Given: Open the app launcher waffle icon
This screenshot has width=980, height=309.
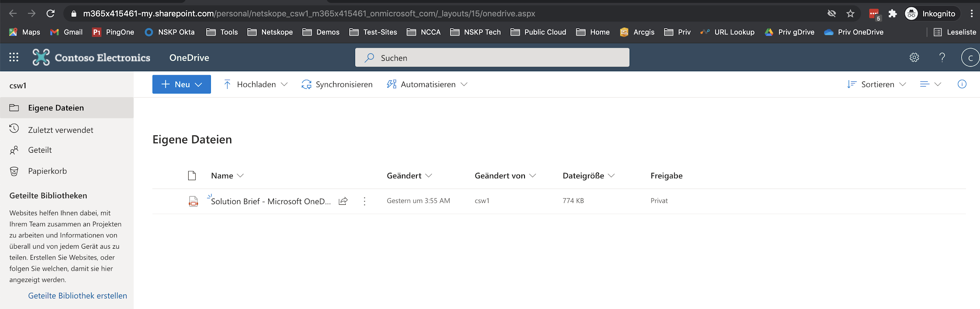Looking at the screenshot, I should 14,58.
